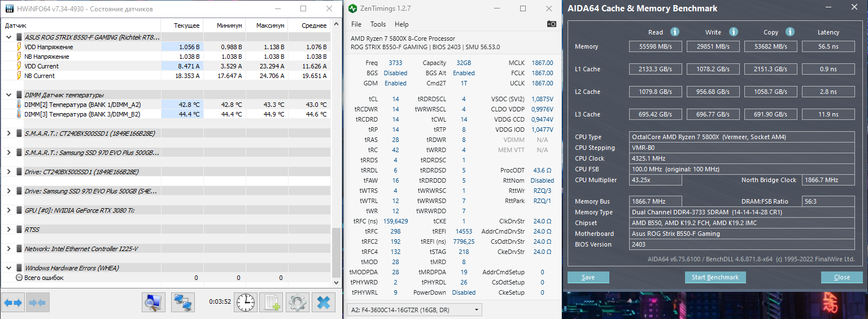This screenshot has width=868, height=319.
Task: Expand Drive: CT240BX500SSD1 group
Action: tap(8, 172)
